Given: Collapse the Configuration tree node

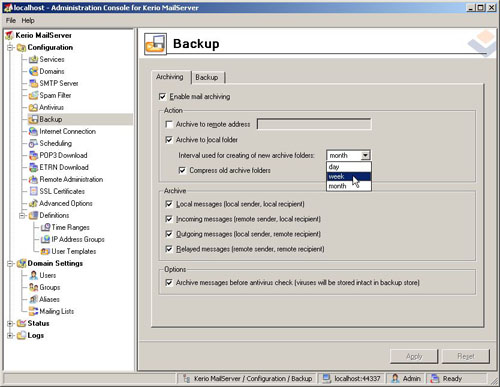Looking at the screenshot, I should 10,47.
